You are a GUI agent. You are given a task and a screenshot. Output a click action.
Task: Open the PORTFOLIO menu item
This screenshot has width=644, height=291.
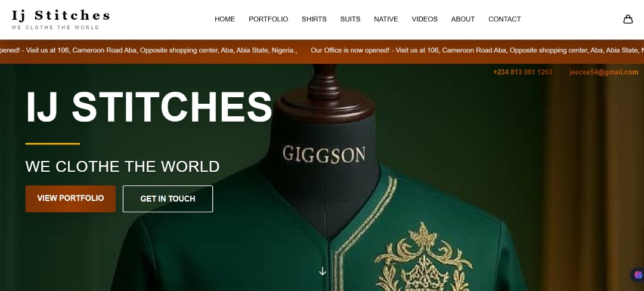tap(268, 19)
